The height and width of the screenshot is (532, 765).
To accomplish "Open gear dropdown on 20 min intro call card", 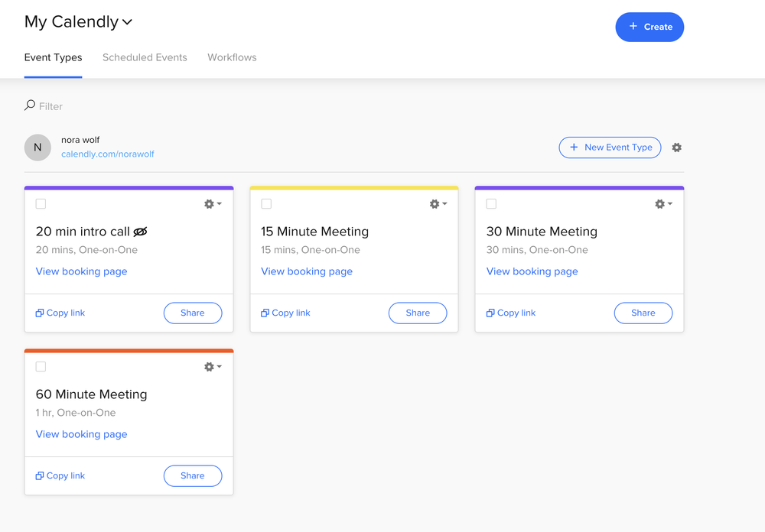I will 213,204.
